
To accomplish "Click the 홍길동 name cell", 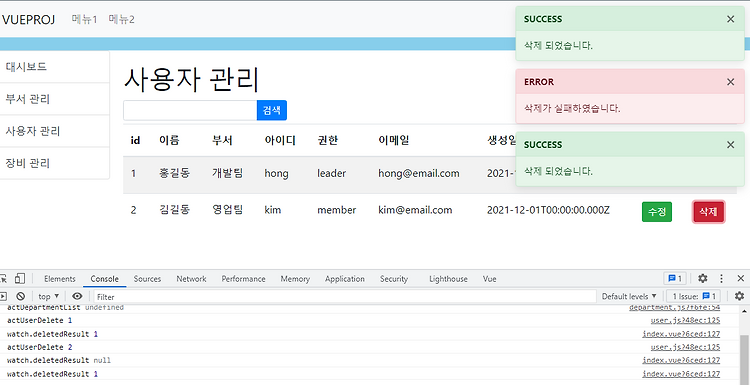I will 174,173.
